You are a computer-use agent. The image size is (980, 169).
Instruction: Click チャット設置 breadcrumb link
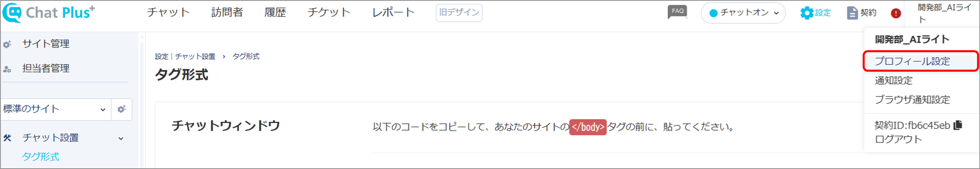(x=195, y=56)
